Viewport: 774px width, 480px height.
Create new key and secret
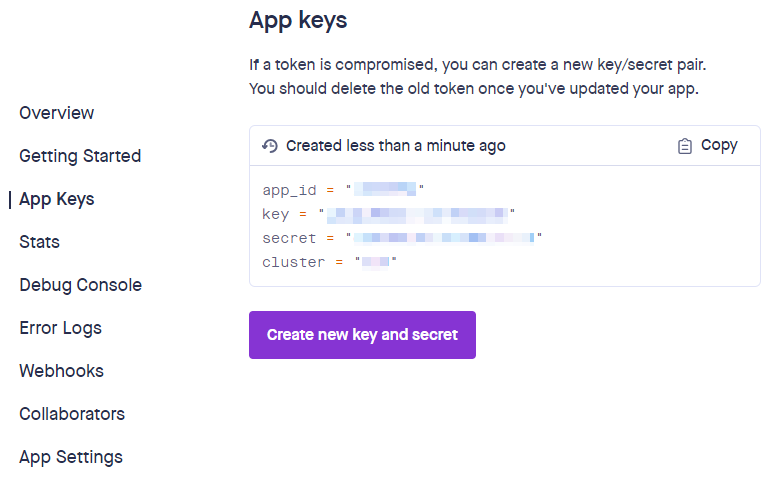362,335
